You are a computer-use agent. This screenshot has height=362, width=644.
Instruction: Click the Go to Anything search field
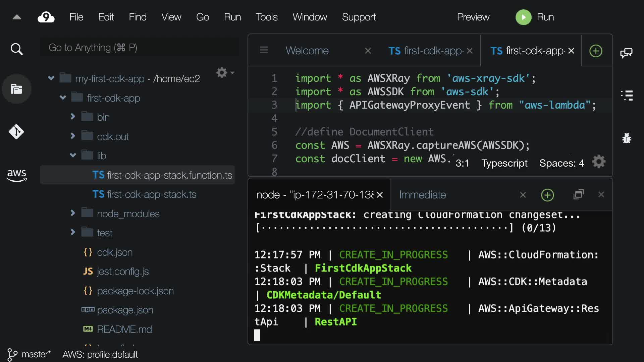139,48
